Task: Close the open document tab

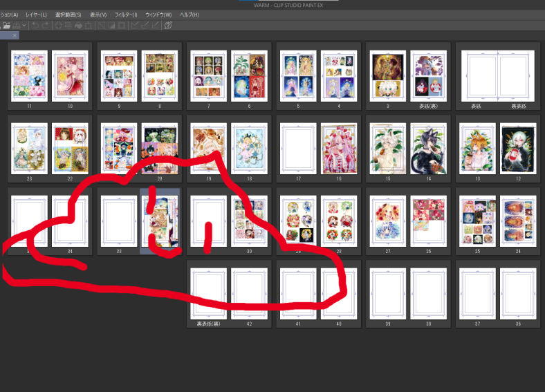Action: click(x=15, y=35)
